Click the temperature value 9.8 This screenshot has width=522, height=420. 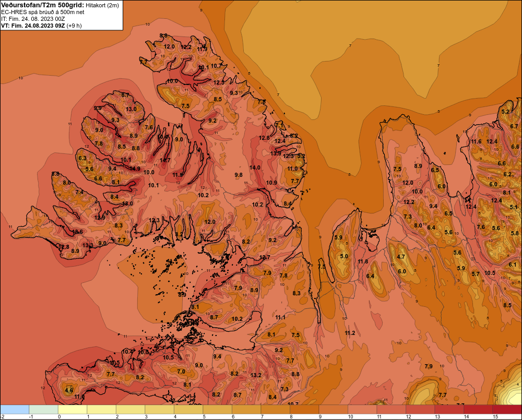[239, 175]
